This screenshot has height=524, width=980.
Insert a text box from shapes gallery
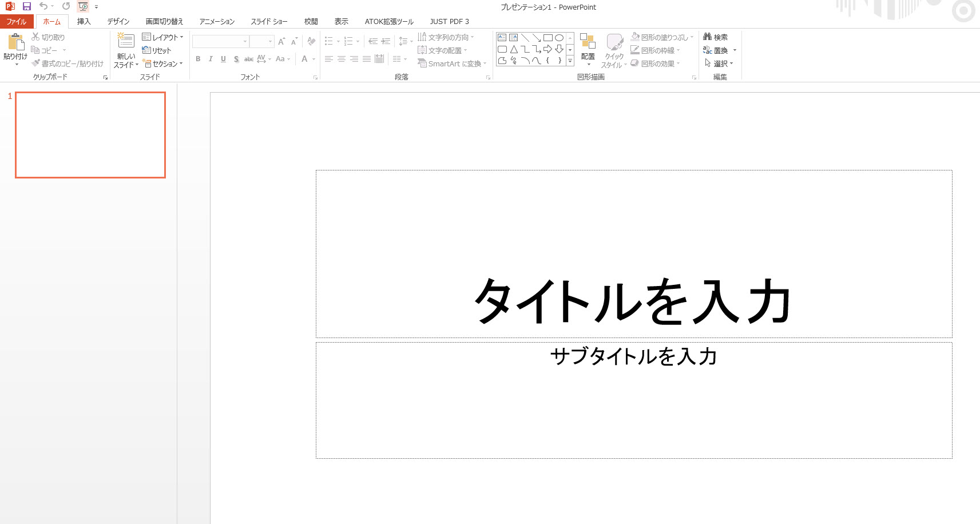(x=502, y=38)
